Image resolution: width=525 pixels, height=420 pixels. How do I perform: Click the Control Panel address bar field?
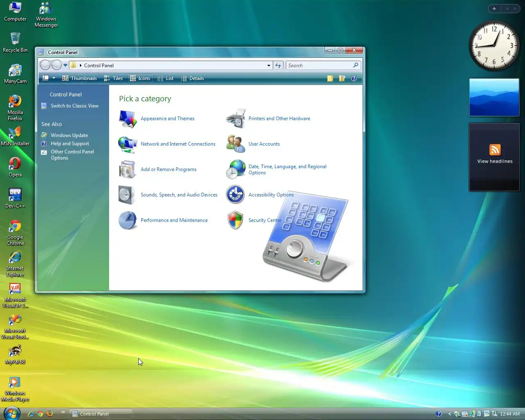click(x=171, y=65)
